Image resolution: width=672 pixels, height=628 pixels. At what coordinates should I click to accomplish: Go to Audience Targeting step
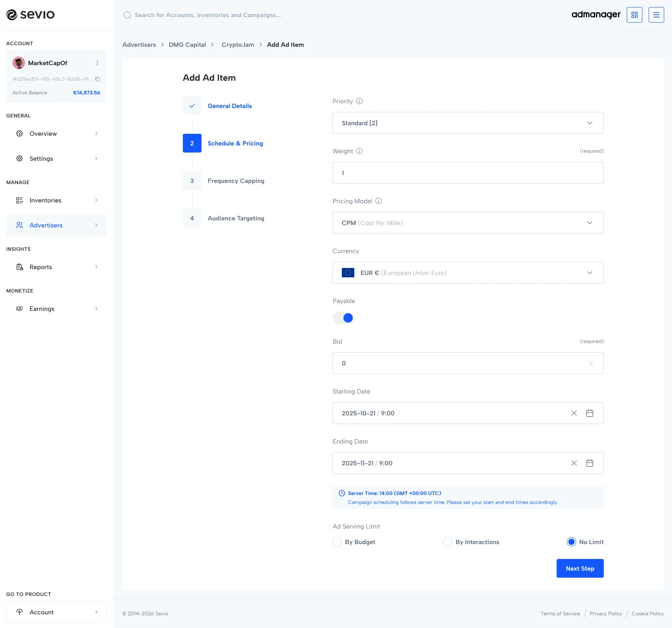(x=236, y=218)
